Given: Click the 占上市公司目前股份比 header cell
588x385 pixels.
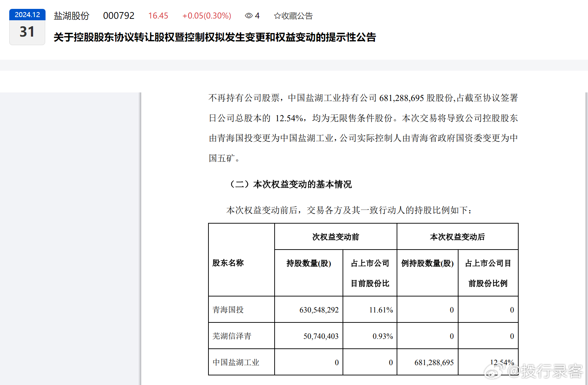Looking at the screenshot, I should tap(370, 273).
